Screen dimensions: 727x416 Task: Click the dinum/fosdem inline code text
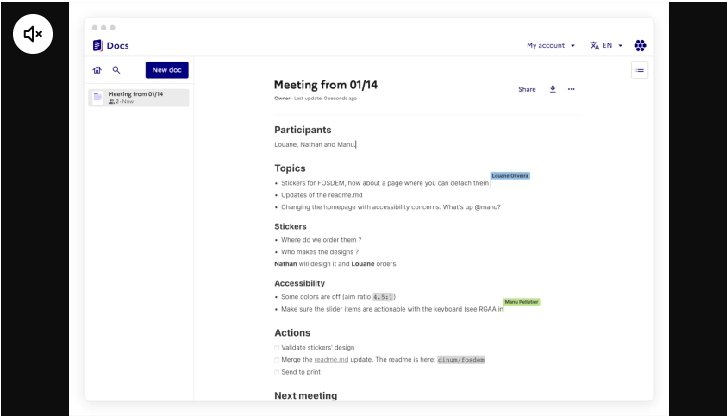[x=461, y=360]
